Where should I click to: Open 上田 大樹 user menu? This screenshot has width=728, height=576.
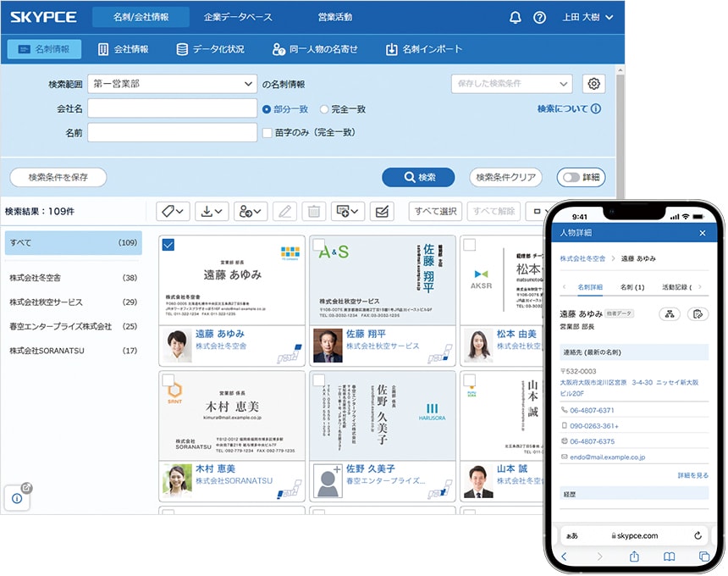[x=587, y=18]
